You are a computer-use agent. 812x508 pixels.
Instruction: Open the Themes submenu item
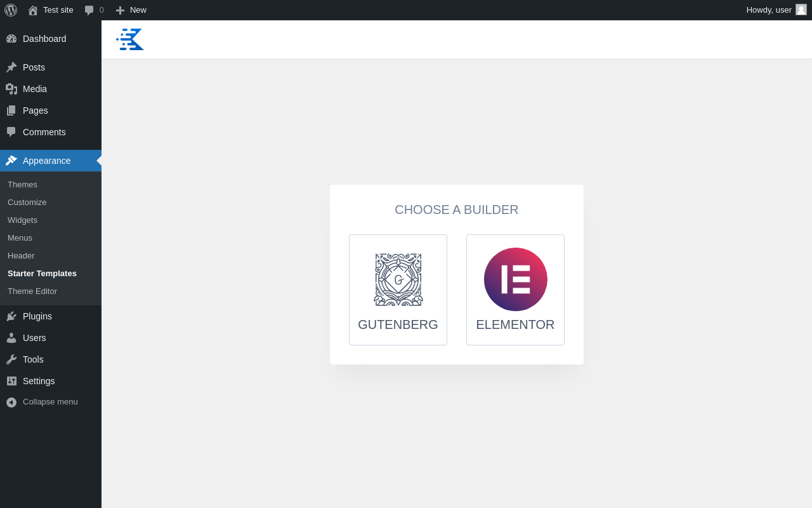pos(22,185)
